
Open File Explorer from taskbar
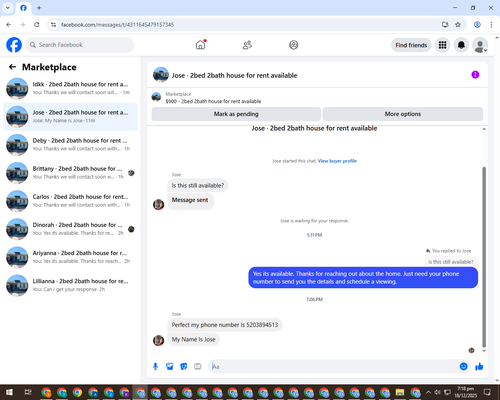click(400, 392)
